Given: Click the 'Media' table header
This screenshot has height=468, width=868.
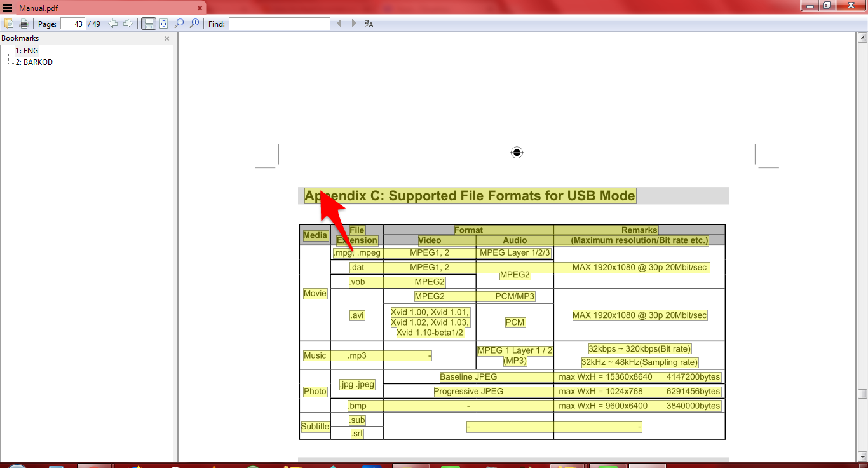Looking at the screenshot, I should 315,235.
